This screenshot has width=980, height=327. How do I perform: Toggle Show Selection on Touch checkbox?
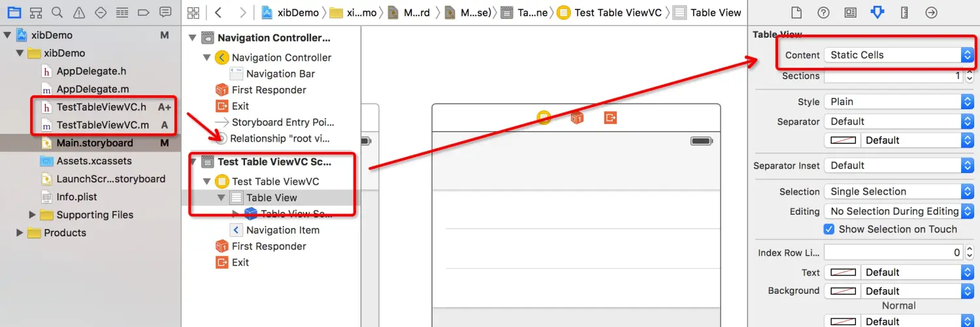(829, 229)
